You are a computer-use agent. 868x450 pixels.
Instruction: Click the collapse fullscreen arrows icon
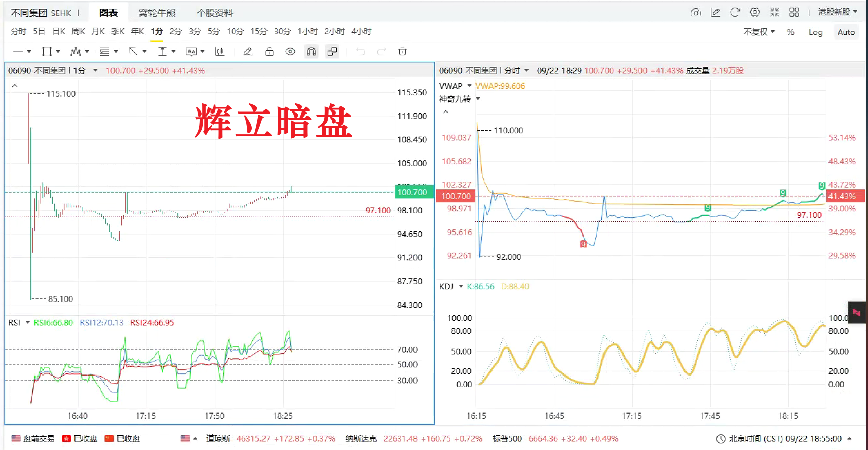pos(775,12)
